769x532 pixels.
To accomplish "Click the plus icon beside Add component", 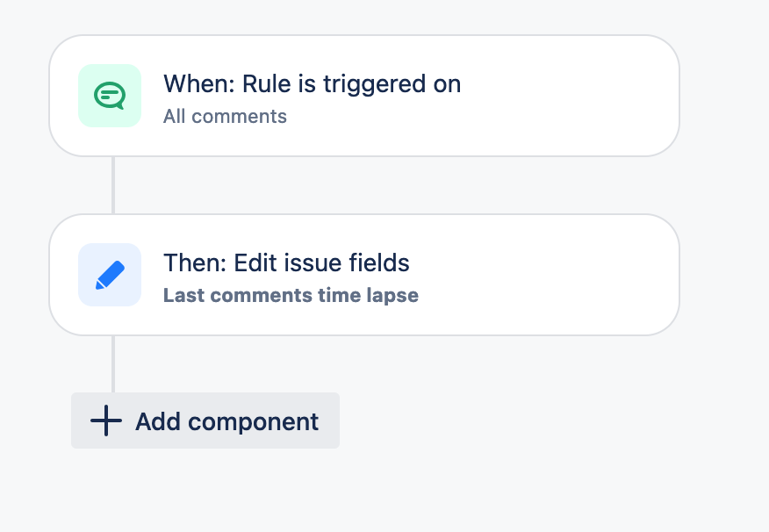I will 106,421.
